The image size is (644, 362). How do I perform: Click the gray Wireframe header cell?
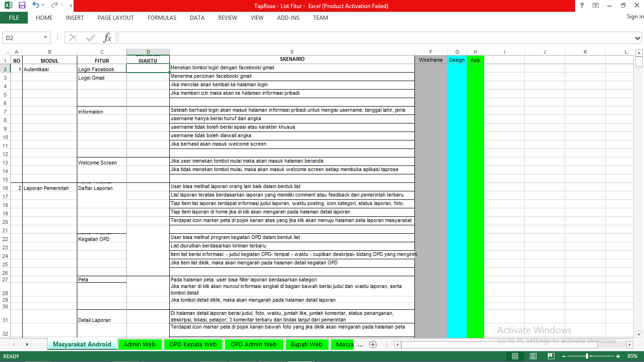[x=431, y=60]
